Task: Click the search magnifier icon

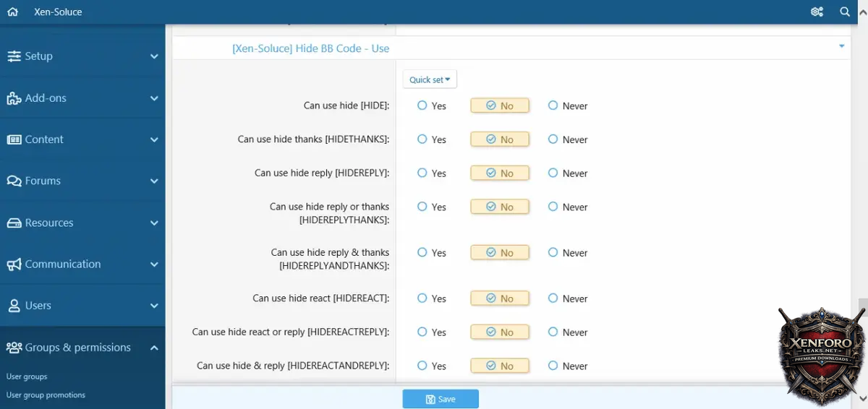Action: pos(845,12)
